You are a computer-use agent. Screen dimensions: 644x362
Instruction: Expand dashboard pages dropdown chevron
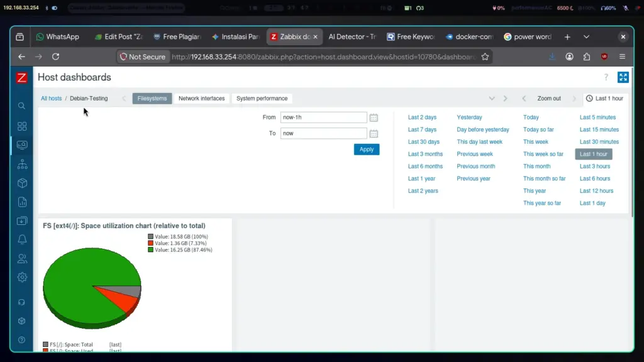click(x=492, y=99)
